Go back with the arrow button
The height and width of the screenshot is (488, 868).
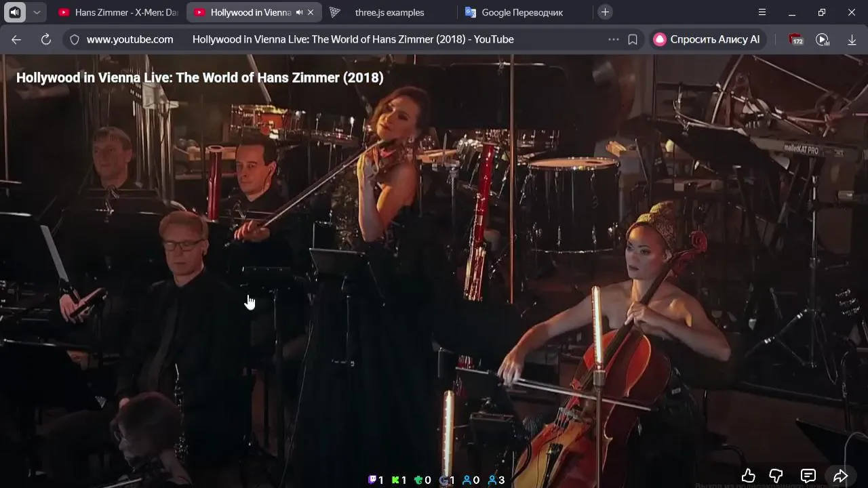(x=16, y=39)
